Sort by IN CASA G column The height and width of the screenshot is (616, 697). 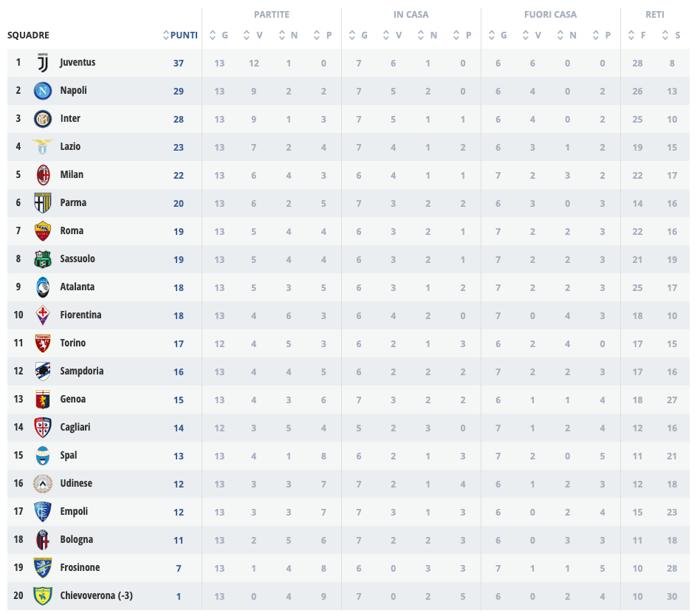pyautogui.click(x=358, y=35)
